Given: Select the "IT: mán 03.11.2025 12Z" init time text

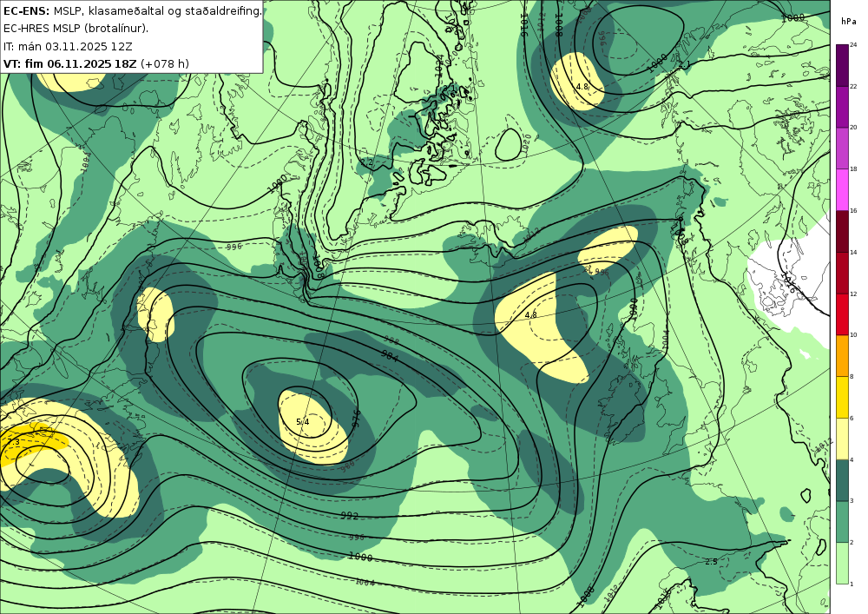Looking at the screenshot, I should pyautogui.click(x=68, y=47).
